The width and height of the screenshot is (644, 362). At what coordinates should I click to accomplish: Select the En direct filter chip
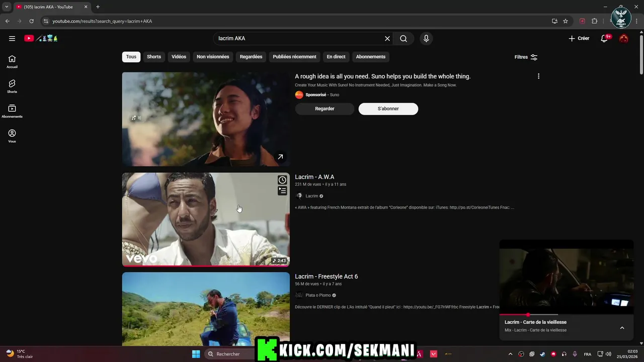point(336,57)
